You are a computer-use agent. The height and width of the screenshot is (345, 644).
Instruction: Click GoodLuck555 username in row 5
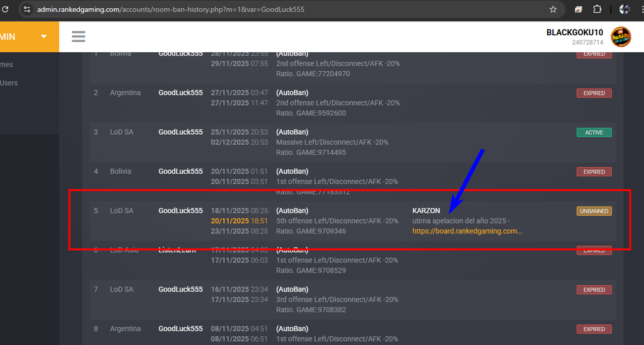point(180,210)
